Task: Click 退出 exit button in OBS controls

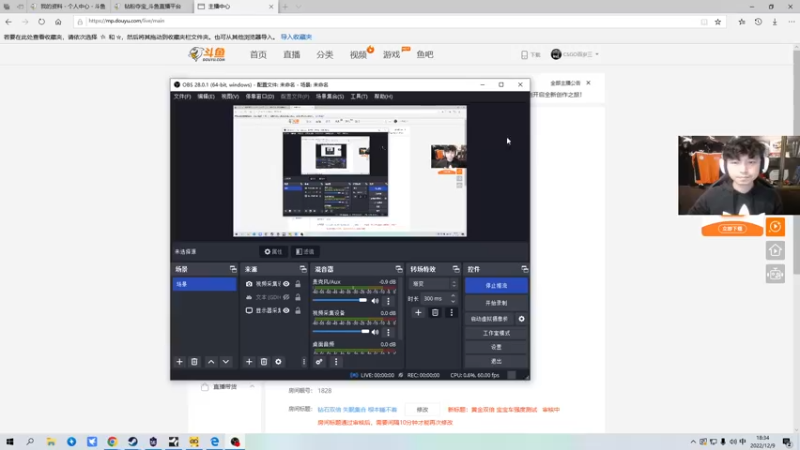Action: (496, 361)
